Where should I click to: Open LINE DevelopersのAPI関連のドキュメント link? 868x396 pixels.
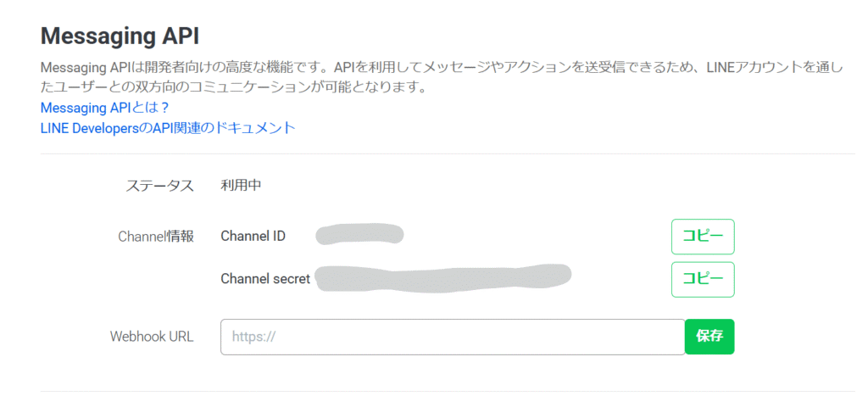coord(168,128)
